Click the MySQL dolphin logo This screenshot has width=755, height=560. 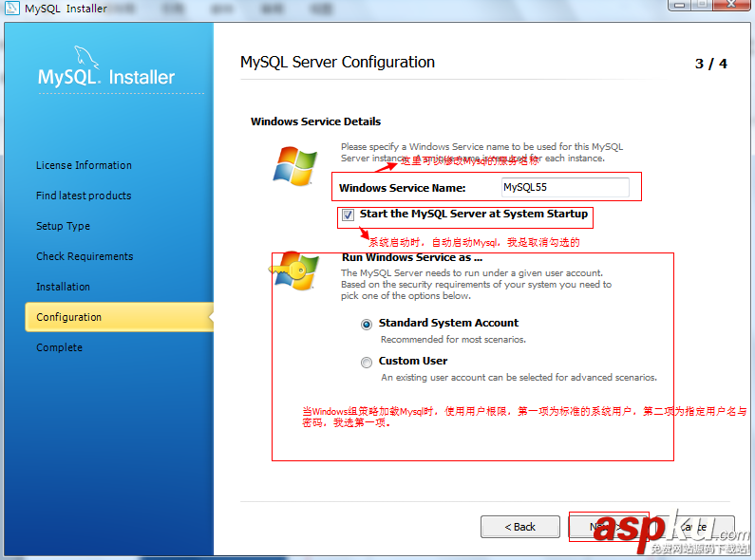(86, 58)
